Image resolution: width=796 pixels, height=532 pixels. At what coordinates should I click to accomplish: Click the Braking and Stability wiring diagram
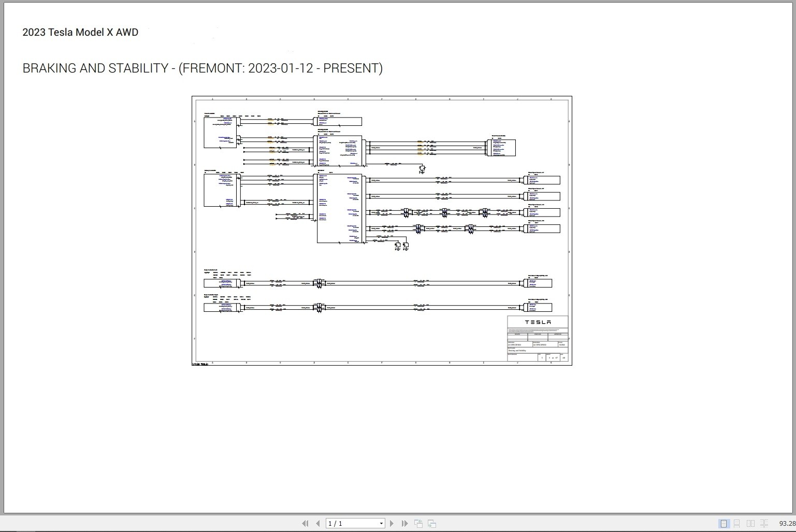point(382,231)
